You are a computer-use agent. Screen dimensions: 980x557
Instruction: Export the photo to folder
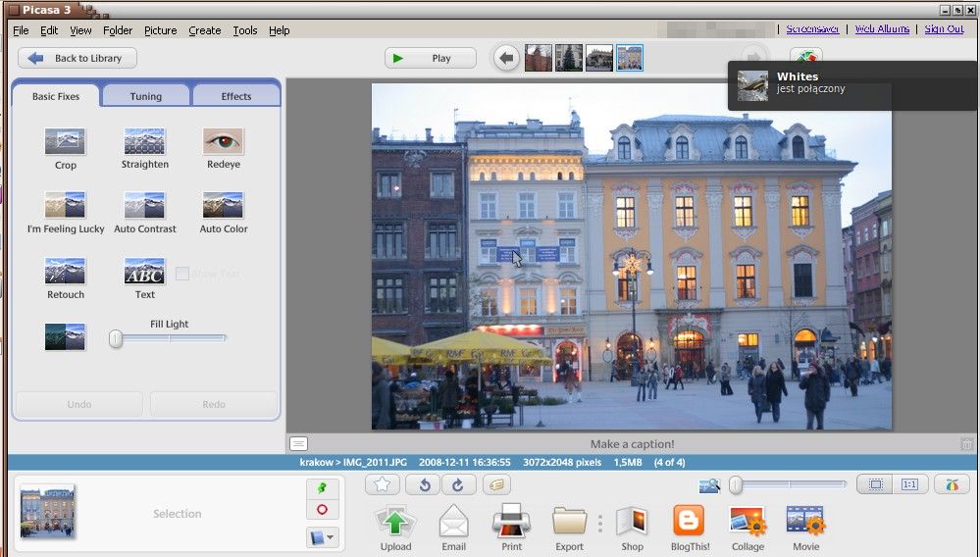tap(569, 529)
